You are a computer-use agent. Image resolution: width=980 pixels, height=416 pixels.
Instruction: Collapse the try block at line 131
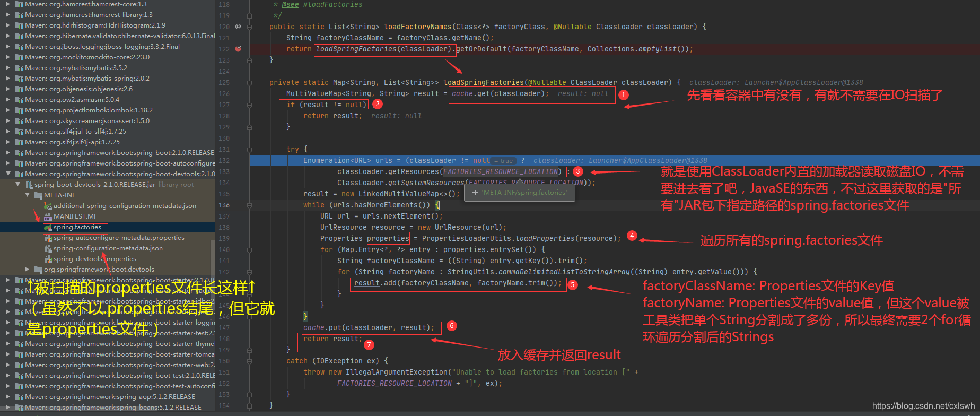tap(249, 149)
